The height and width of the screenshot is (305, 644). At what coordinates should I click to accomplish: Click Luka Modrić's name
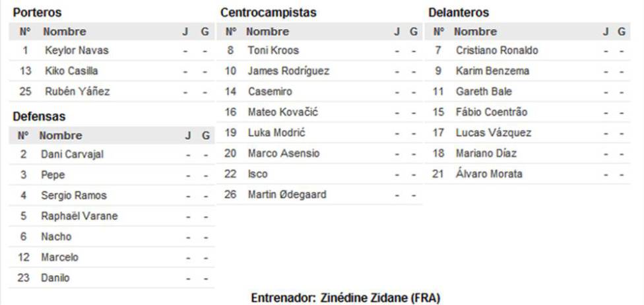(x=276, y=133)
